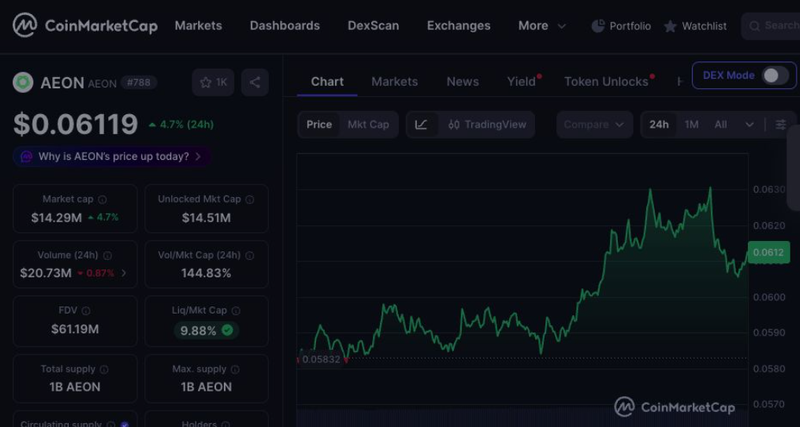
Task: Click Total supply info icon
Action: (104, 369)
